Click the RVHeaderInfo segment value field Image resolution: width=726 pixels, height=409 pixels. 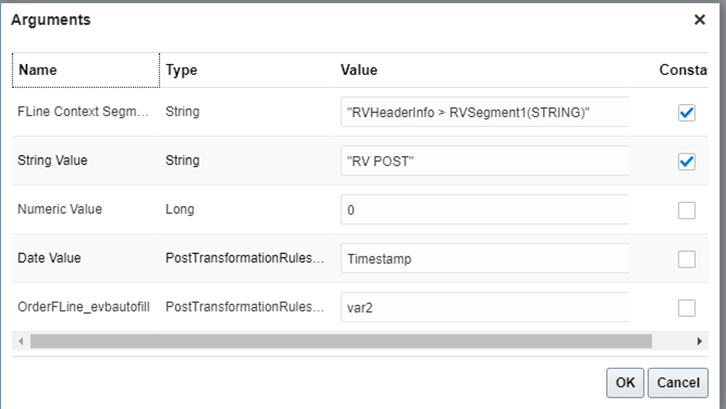pos(484,112)
